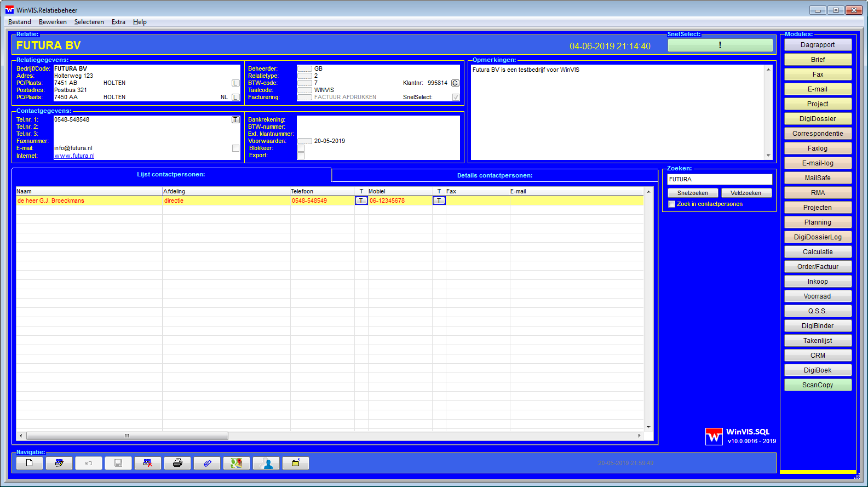Toggle the Export checkbox

pos(301,156)
